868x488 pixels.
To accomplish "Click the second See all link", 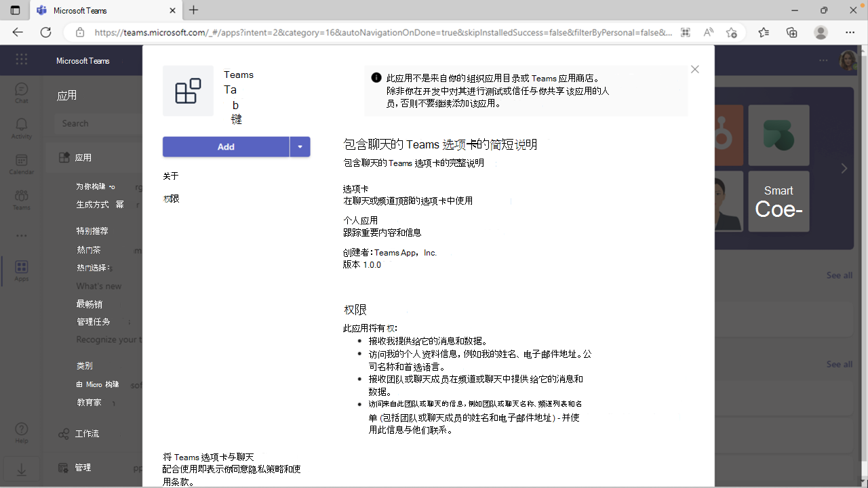I will tap(839, 364).
